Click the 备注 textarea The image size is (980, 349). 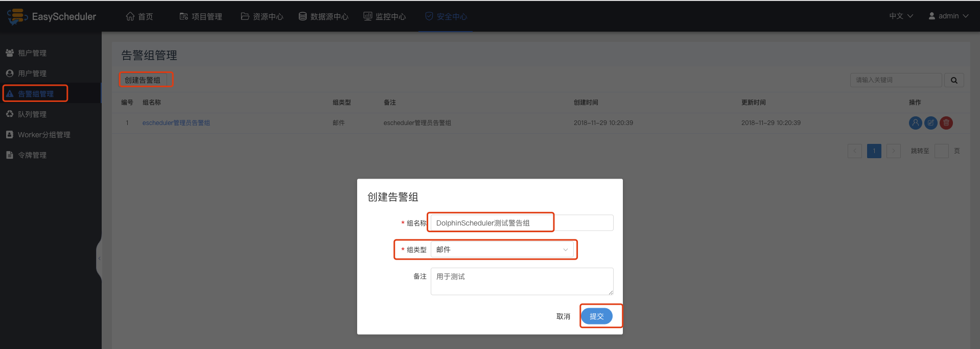pos(522,281)
